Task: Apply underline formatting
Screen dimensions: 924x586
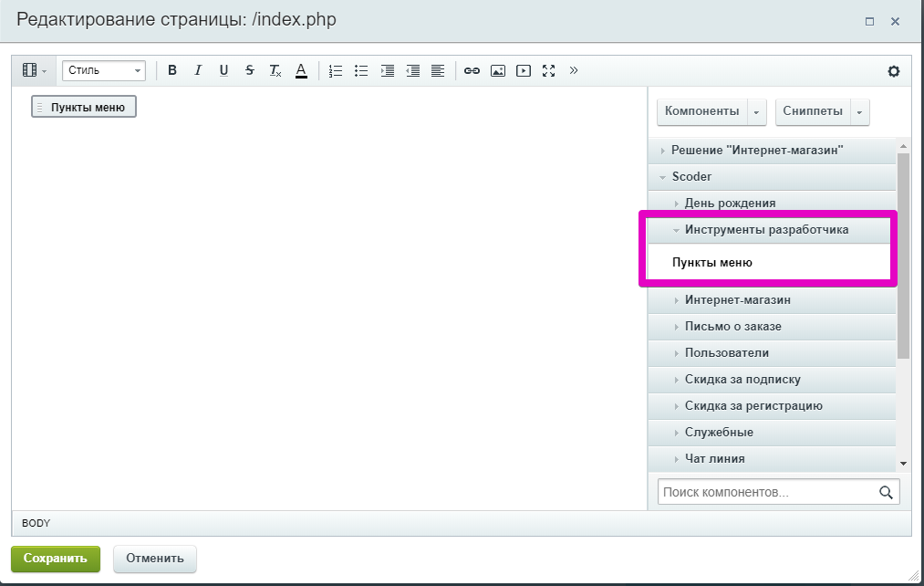Action: (223, 70)
